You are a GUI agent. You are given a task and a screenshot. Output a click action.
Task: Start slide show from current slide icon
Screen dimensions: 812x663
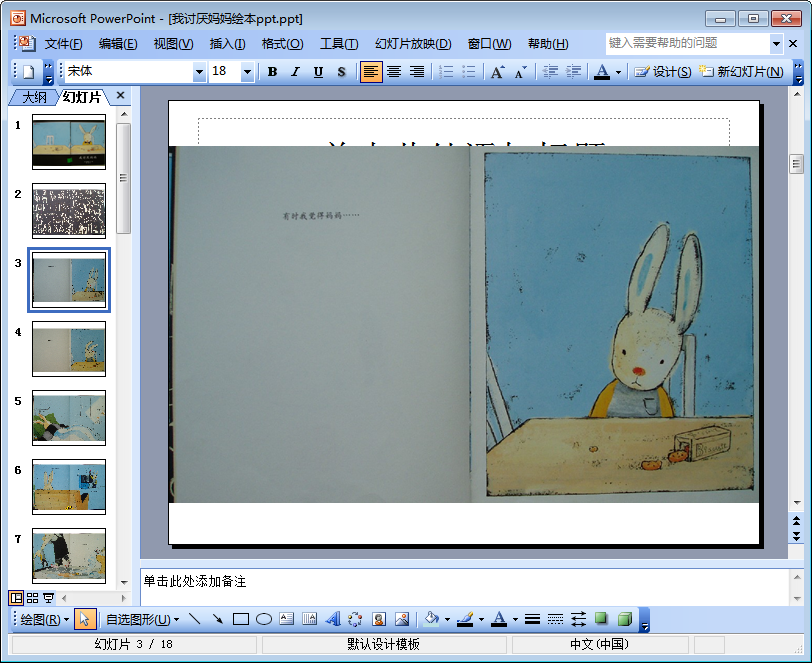[48, 598]
